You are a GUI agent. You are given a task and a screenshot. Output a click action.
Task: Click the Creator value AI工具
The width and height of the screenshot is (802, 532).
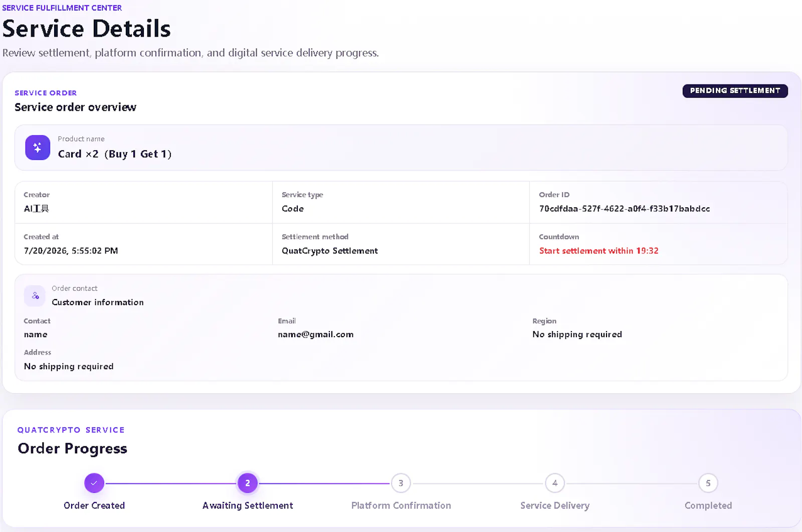(36, 208)
